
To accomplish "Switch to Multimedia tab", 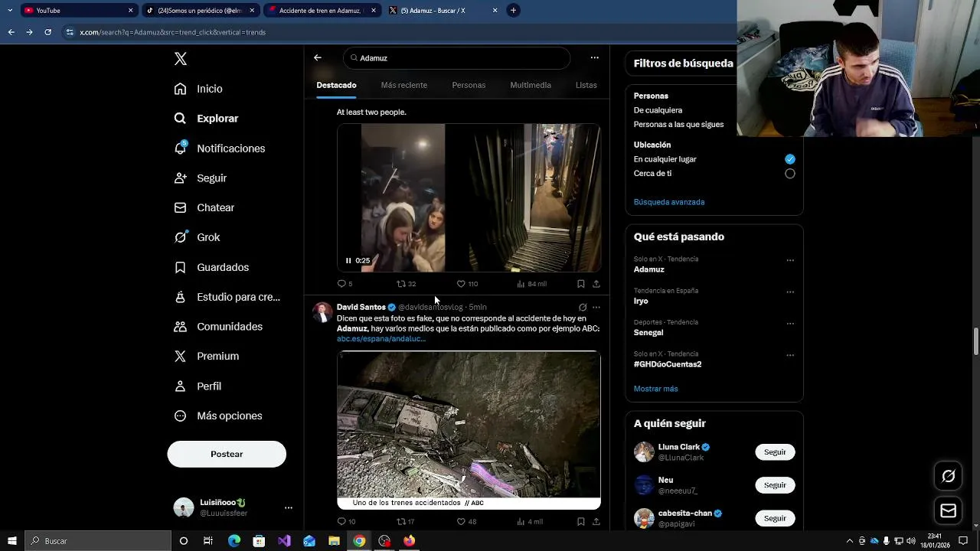I will point(531,85).
